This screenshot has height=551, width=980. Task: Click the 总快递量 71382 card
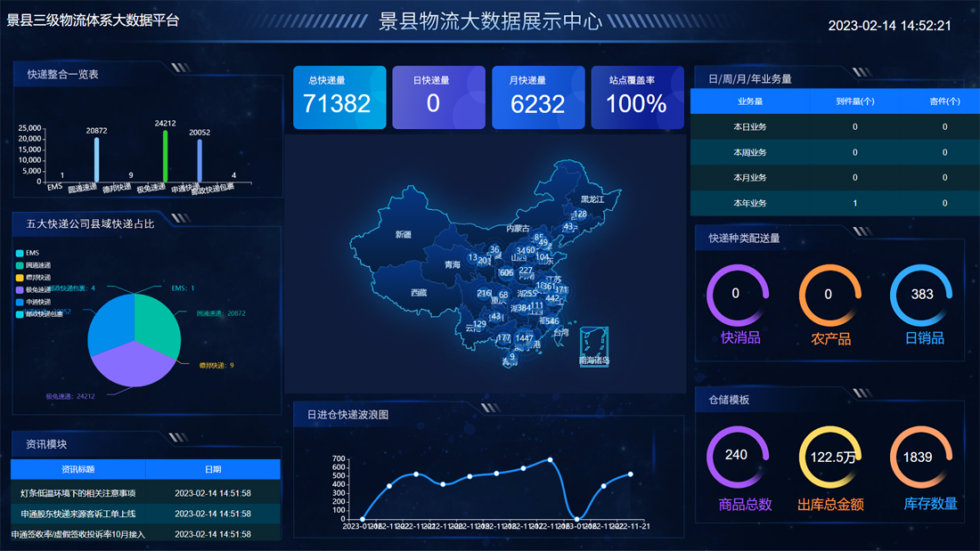[339, 98]
